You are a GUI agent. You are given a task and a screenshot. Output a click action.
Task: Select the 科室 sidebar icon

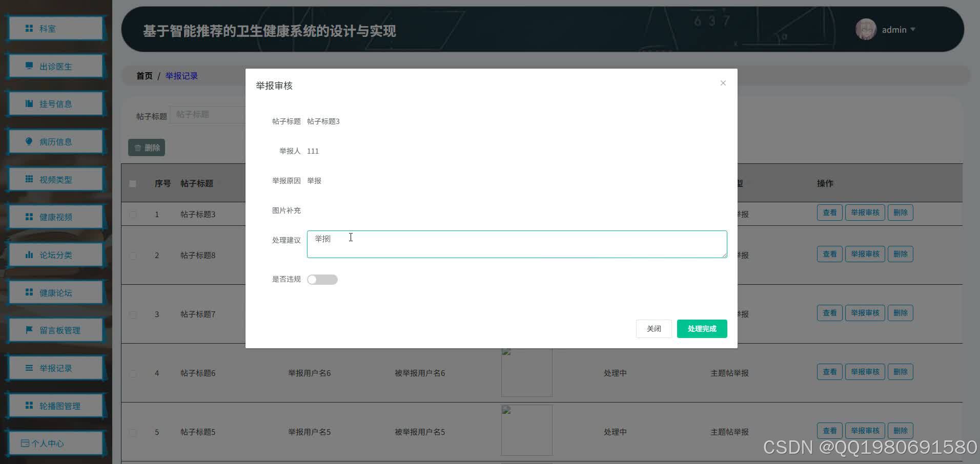(x=29, y=29)
